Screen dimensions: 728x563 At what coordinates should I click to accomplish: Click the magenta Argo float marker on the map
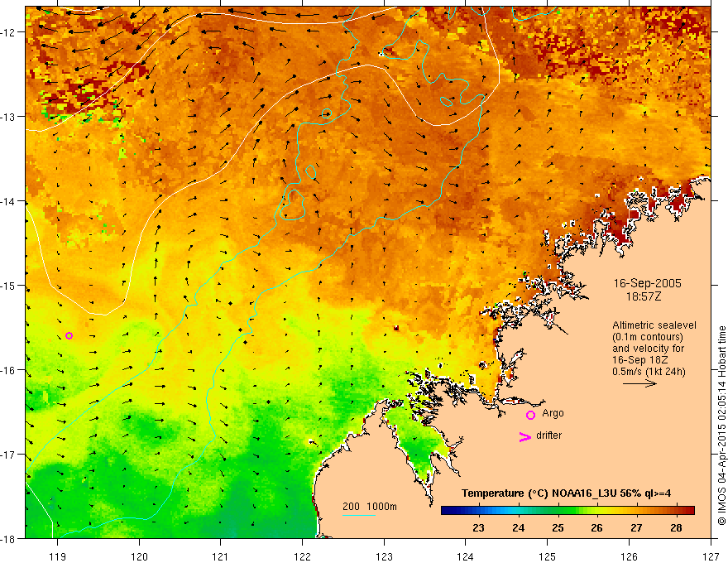coord(69,336)
